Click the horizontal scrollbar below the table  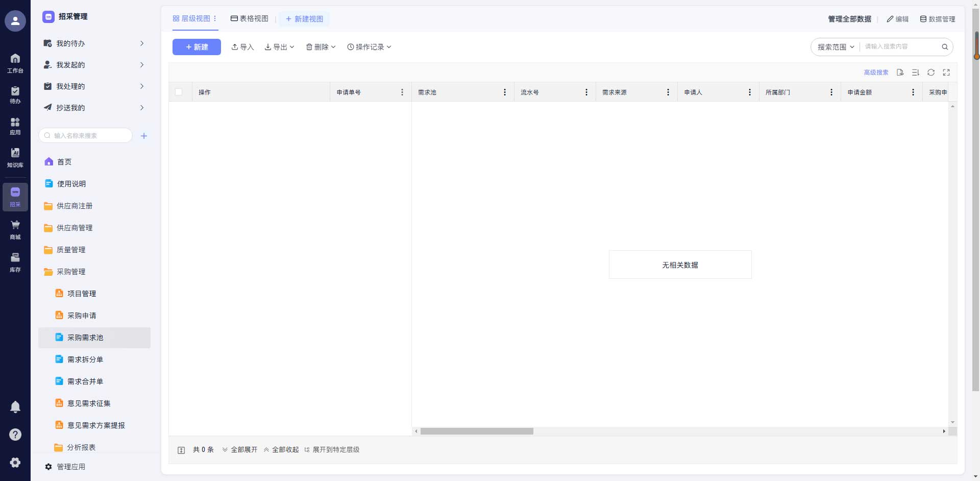477,431
